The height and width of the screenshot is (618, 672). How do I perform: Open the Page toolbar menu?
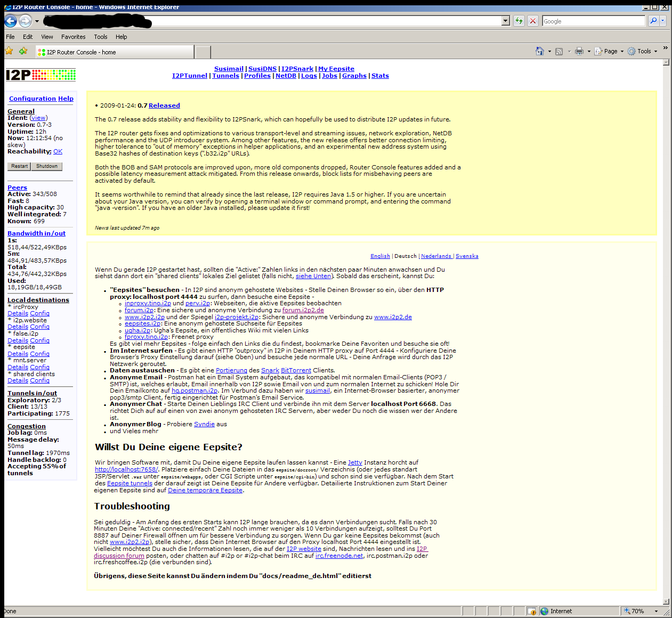tap(609, 52)
